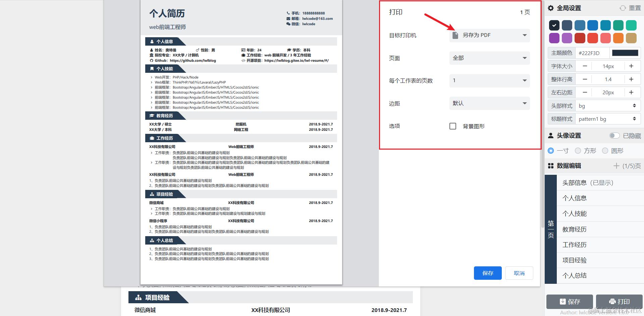
Task: Decrease font size with minus button
Action: [x=585, y=66]
